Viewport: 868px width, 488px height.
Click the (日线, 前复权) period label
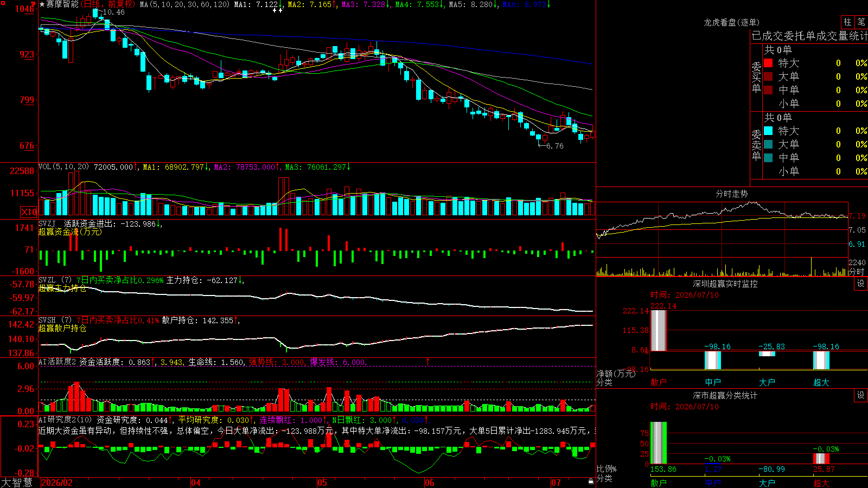point(107,4)
